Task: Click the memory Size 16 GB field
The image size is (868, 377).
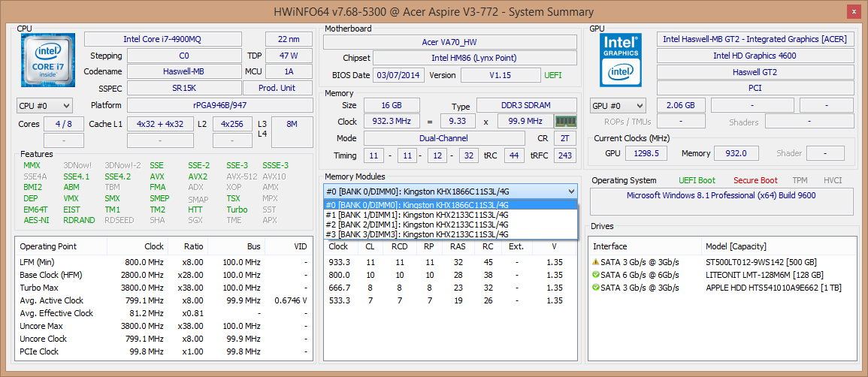Action: point(392,106)
